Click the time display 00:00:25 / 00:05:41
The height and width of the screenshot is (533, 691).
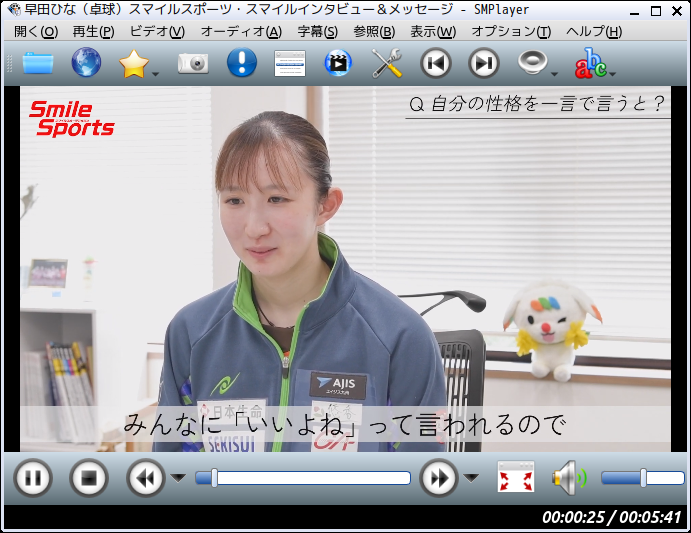pyautogui.click(x=612, y=517)
